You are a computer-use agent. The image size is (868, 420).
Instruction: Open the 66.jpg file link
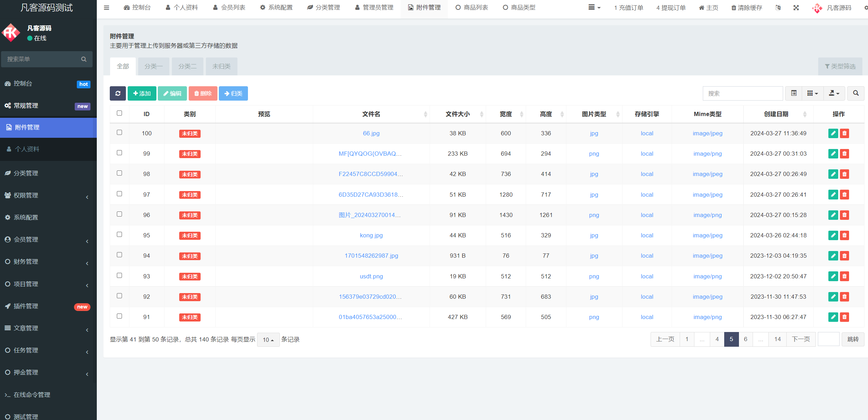pyautogui.click(x=371, y=133)
